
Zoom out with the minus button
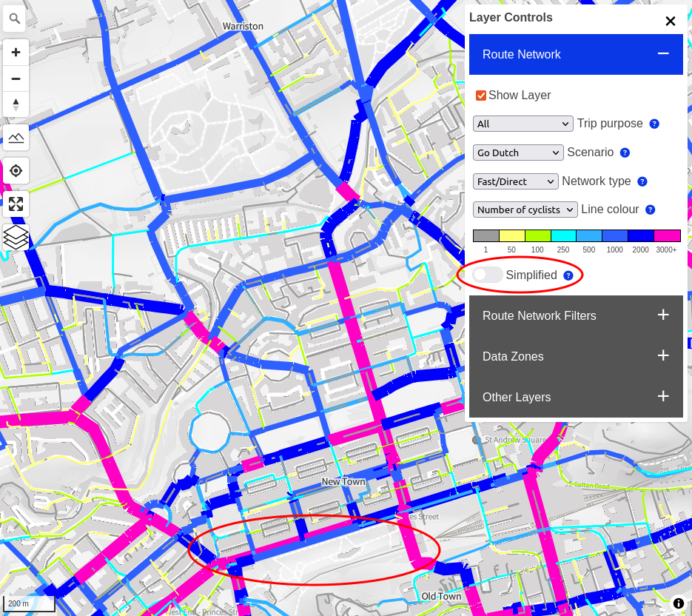point(16,78)
